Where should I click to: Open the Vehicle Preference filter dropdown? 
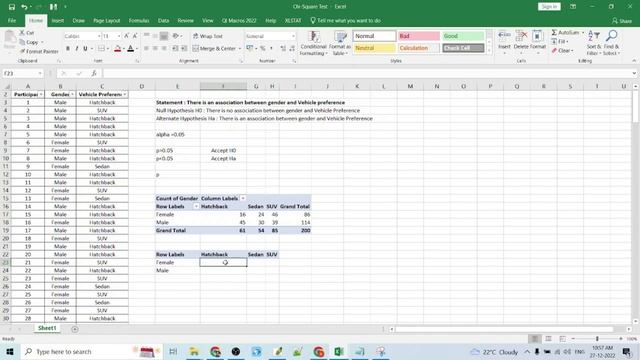(x=124, y=94)
